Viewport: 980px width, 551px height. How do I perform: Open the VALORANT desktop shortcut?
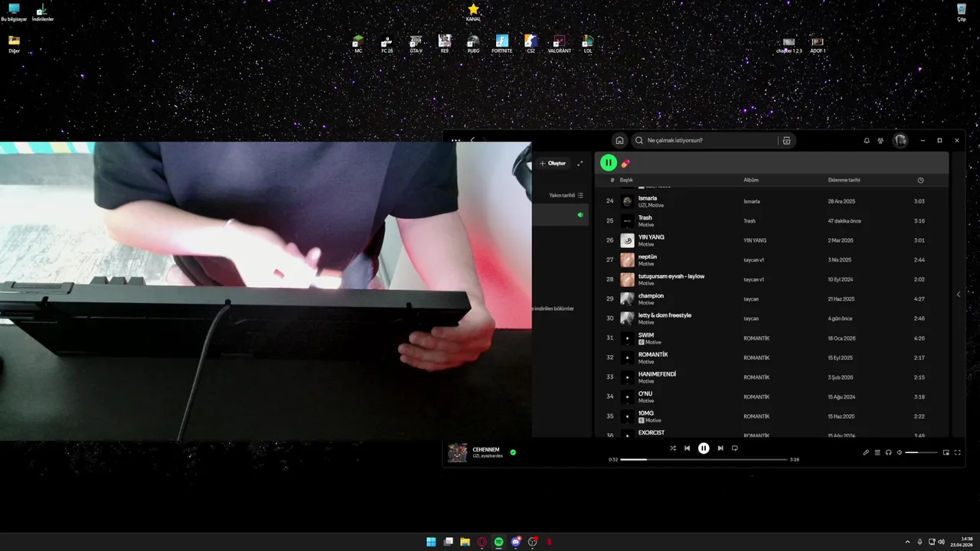point(560,44)
